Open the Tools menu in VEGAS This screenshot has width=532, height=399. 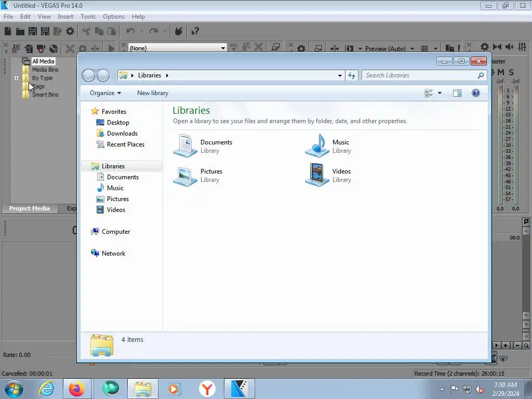pyautogui.click(x=88, y=17)
